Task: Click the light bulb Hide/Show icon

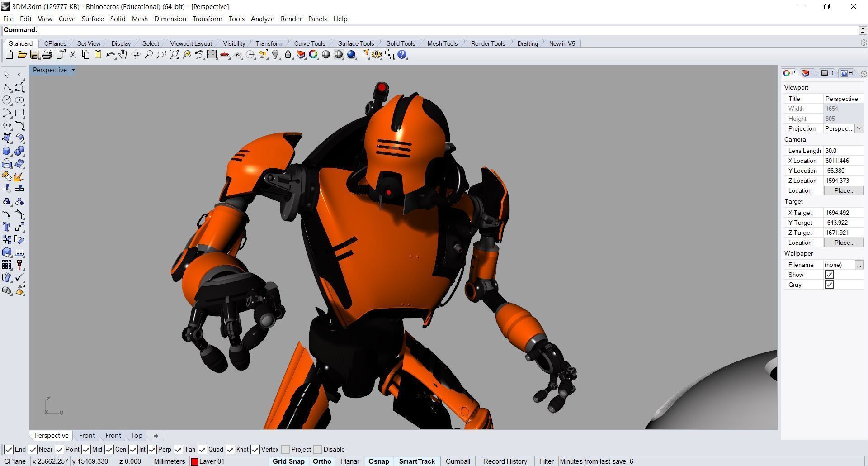Action: coord(275,55)
